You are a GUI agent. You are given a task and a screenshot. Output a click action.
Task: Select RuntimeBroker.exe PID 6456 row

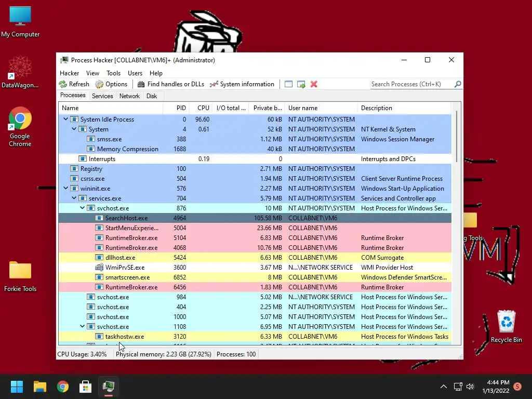[x=255, y=287]
